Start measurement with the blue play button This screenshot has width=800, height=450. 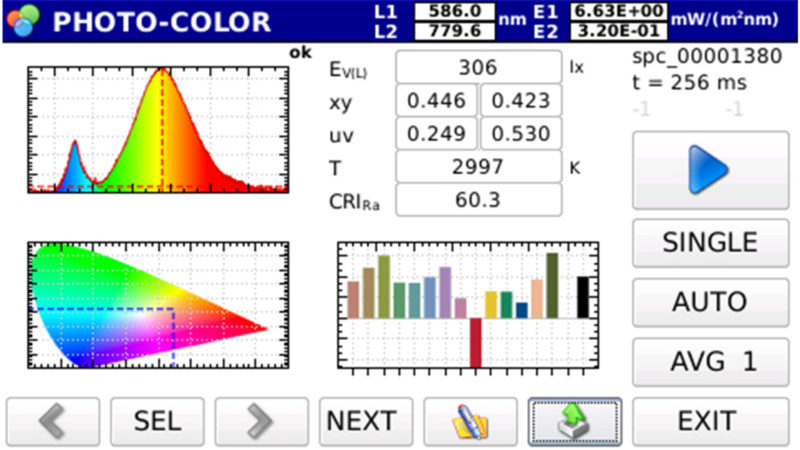click(710, 170)
